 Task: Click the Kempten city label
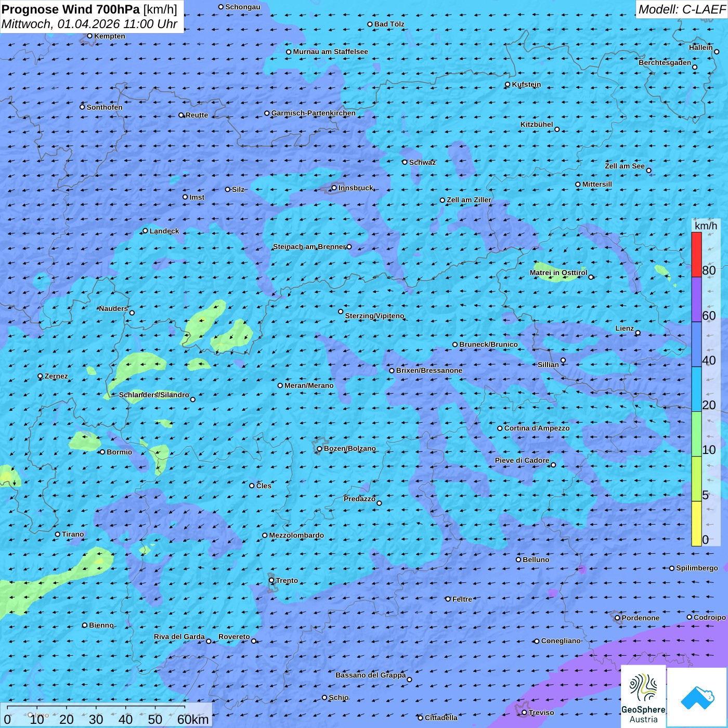tap(109, 36)
